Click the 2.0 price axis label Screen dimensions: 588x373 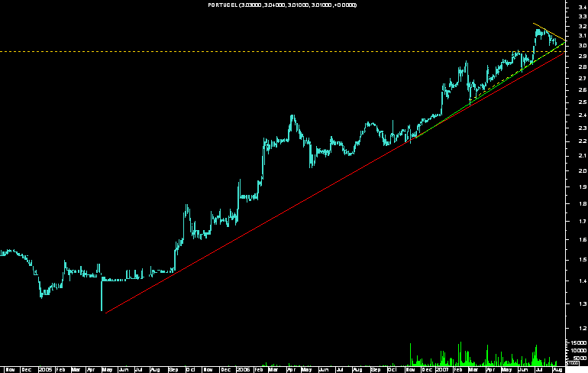tap(583, 170)
